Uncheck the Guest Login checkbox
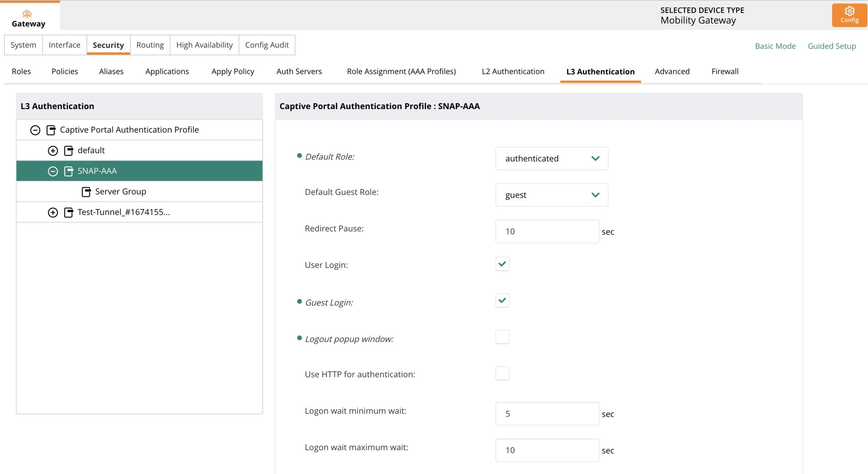 click(502, 301)
